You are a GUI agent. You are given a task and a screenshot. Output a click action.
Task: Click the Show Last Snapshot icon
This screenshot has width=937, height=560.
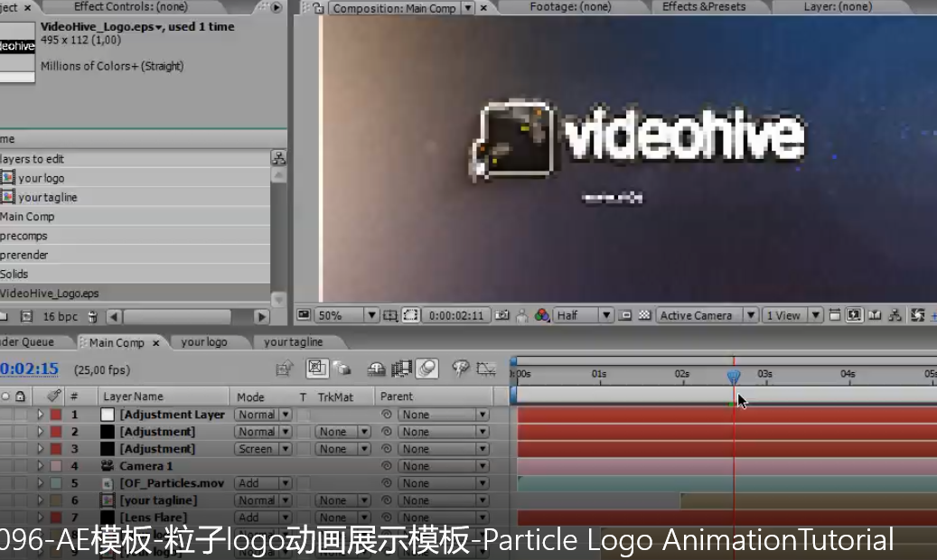[x=521, y=315]
